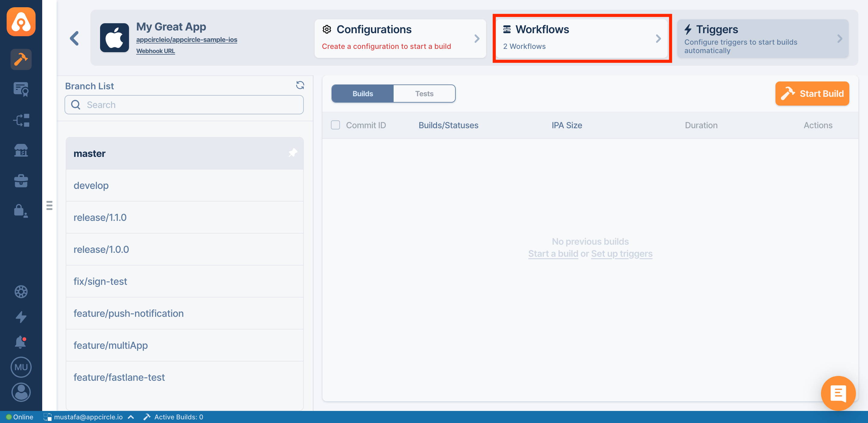The image size is (868, 423).
Task: Toggle the Commit ID select-all checkbox
Action: [x=335, y=125]
